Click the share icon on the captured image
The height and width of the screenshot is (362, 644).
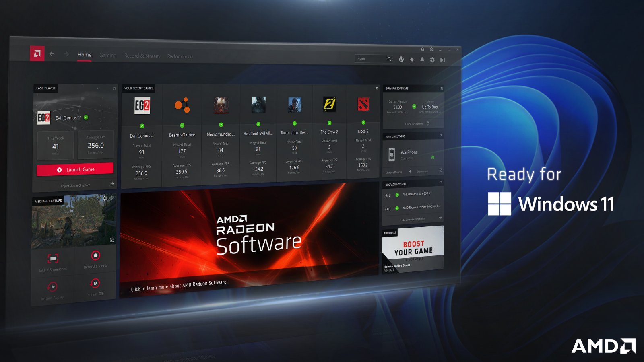pos(112,240)
